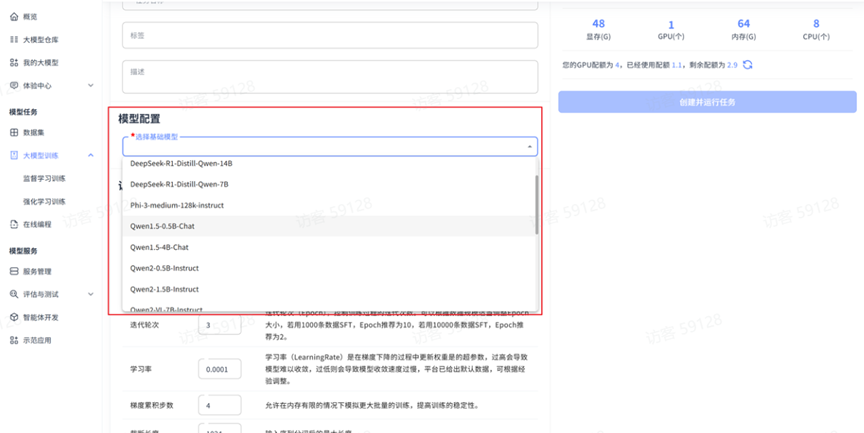Expand the 评估与测试 submenu chevron
The width and height of the screenshot is (864, 433).
(91, 295)
